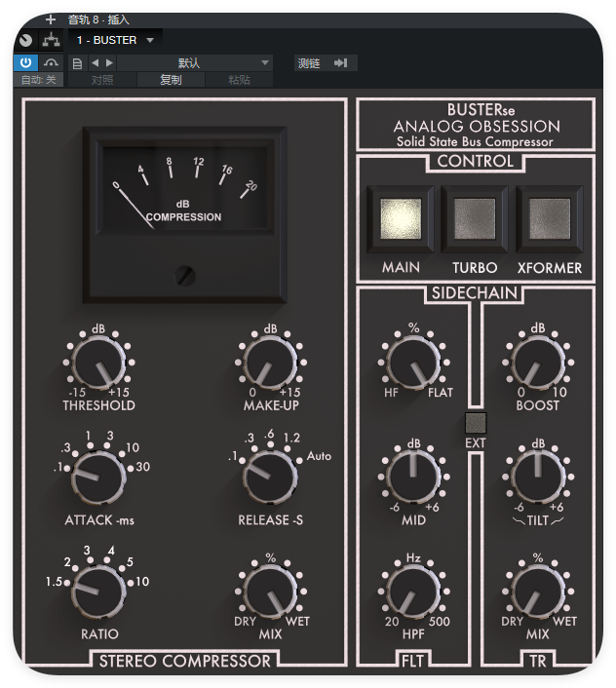
Task: Click the +15 label under THRESHOLD knob
Action: click(119, 393)
